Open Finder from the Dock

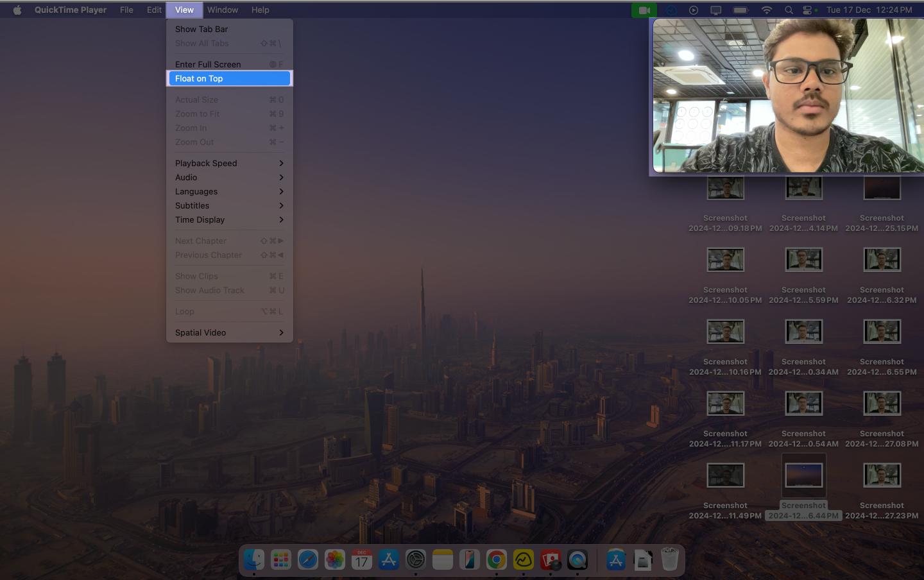pos(254,560)
